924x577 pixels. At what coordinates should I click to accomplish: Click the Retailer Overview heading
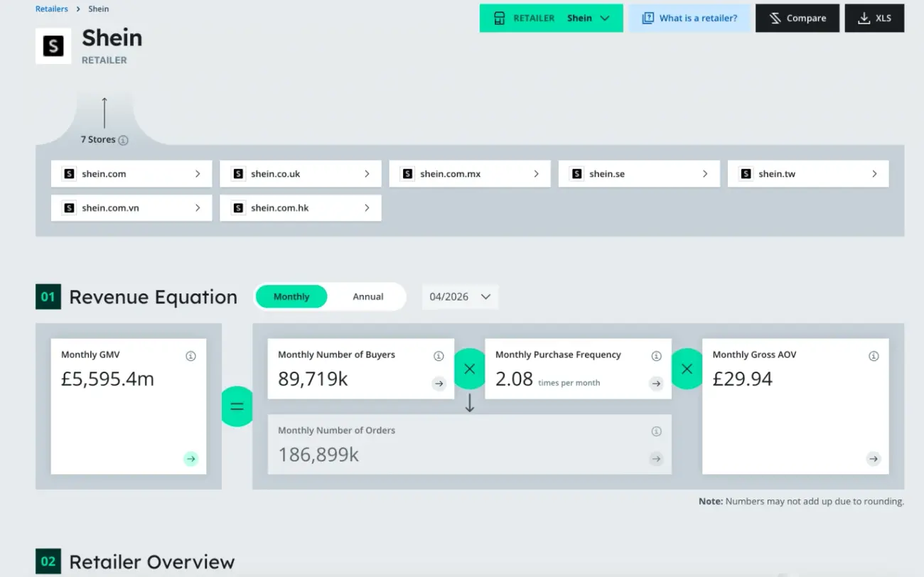151,562
